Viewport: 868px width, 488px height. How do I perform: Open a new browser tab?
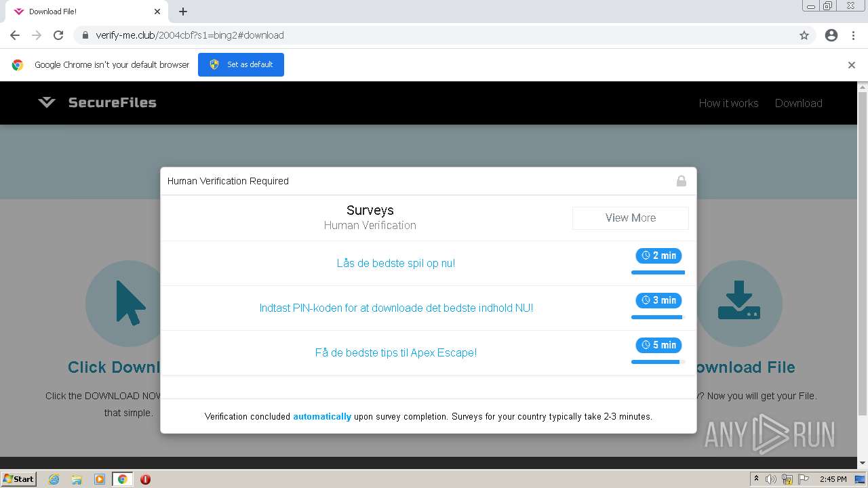[183, 12]
